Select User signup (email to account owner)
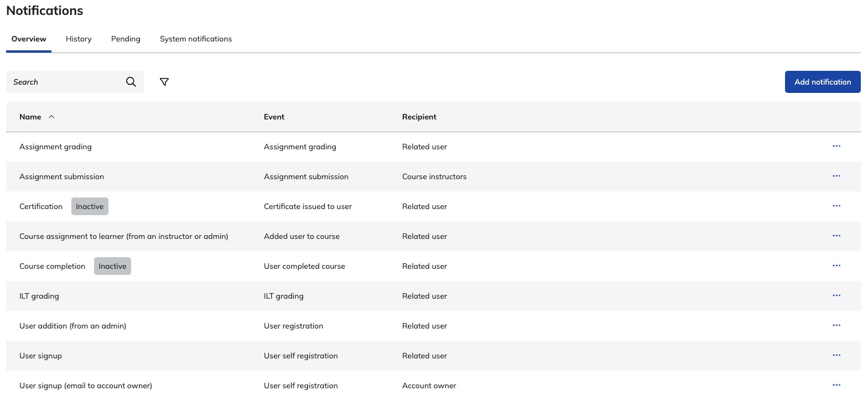Viewport: 868px width, 401px height. click(x=86, y=386)
